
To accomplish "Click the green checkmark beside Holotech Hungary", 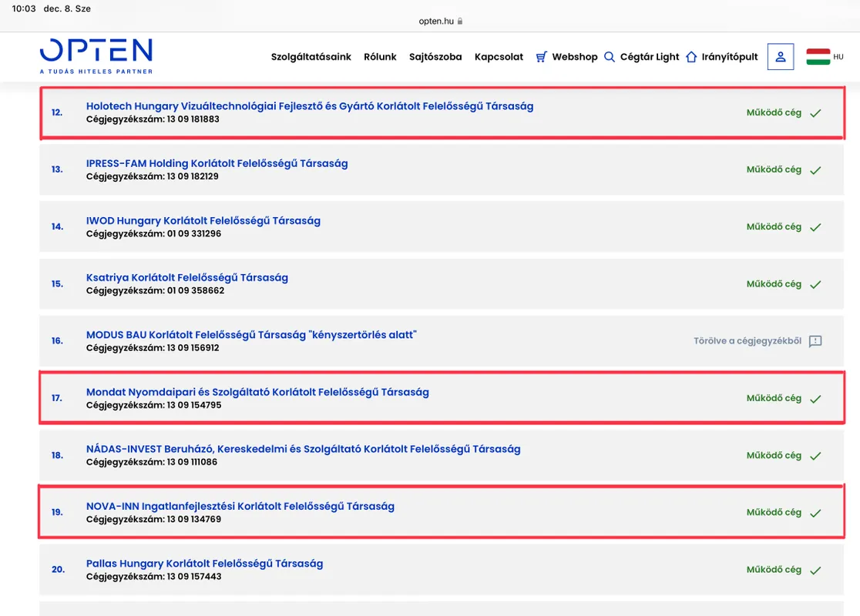I will [815, 113].
